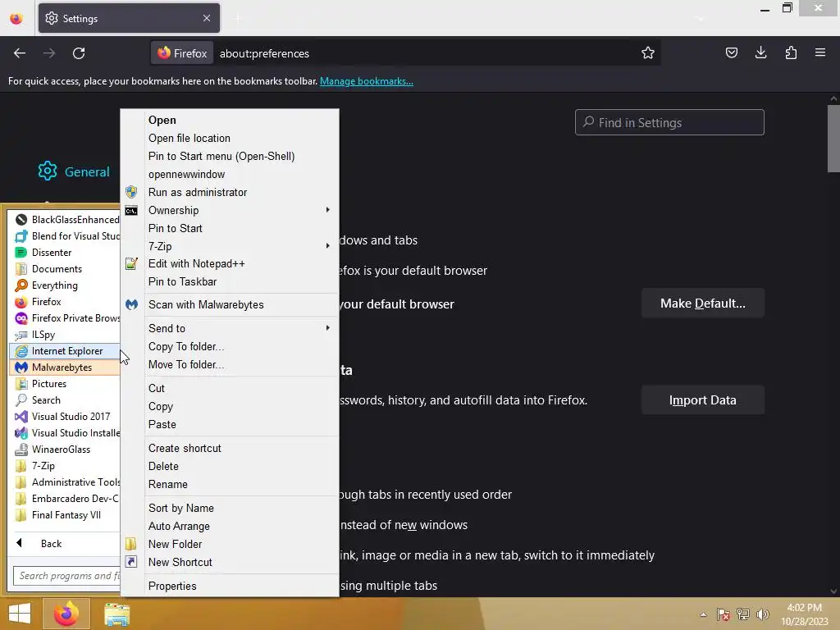This screenshot has height=630, width=840.
Task: Click the Dissenter app icon
Action: (21, 253)
